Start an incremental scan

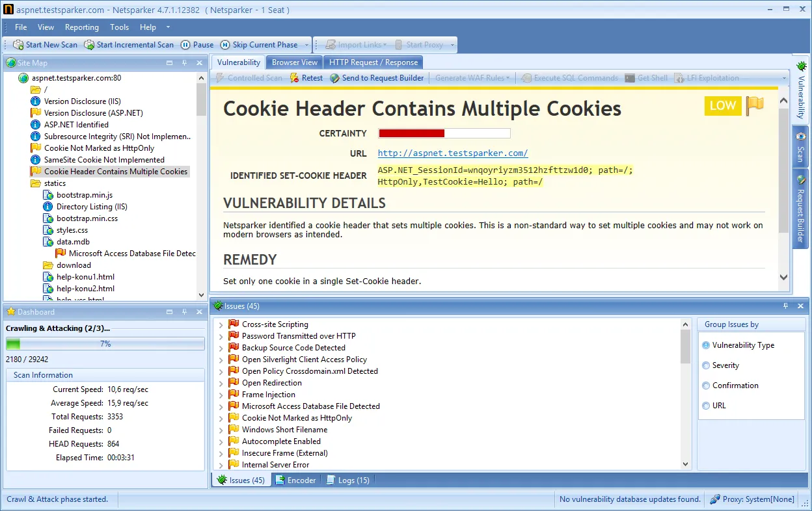pyautogui.click(x=128, y=44)
